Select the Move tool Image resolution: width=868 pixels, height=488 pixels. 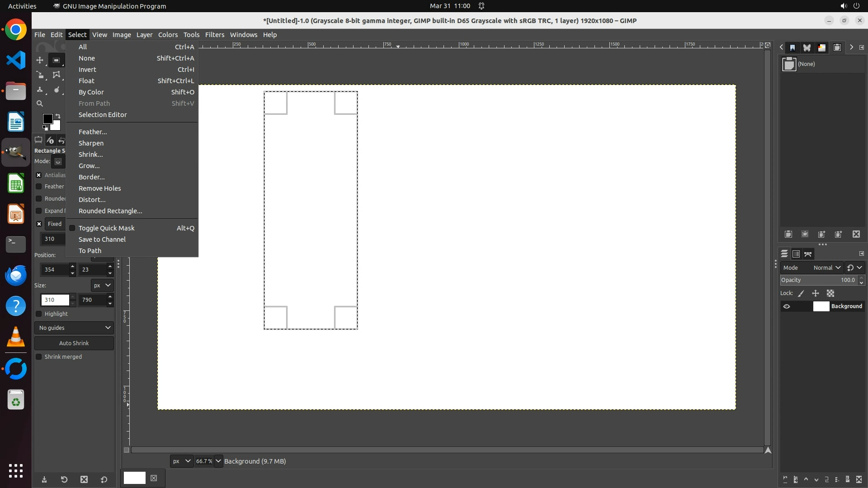[40, 60]
